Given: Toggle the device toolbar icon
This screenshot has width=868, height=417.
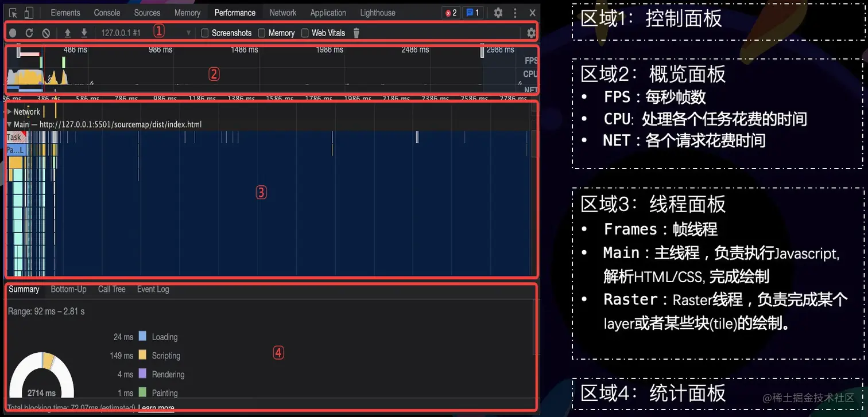Looking at the screenshot, I should [29, 13].
